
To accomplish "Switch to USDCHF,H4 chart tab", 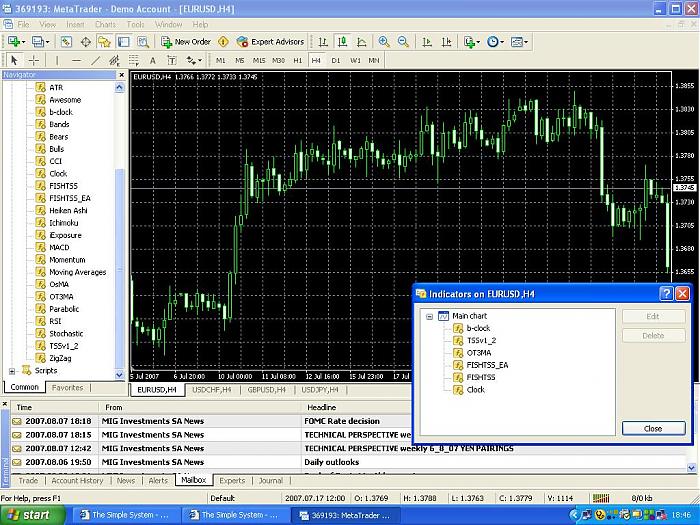I will pos(212,390).
